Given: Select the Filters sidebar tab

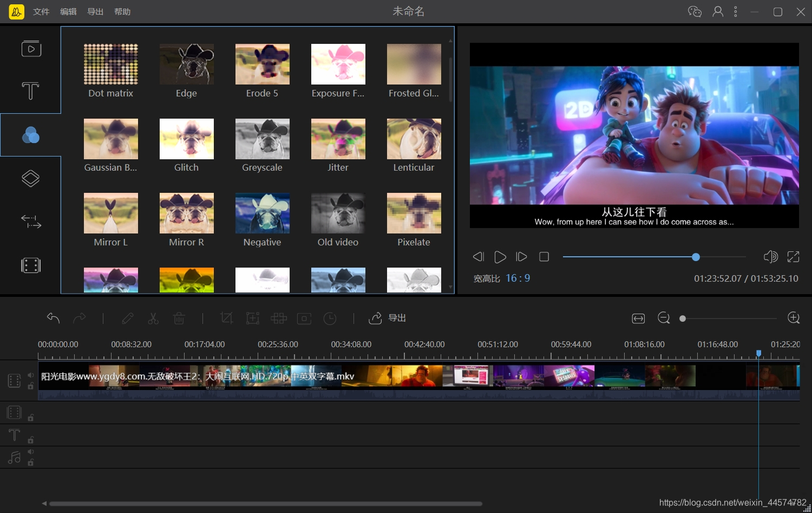Looking at the screenshot, I should click(x=30, y=135).
